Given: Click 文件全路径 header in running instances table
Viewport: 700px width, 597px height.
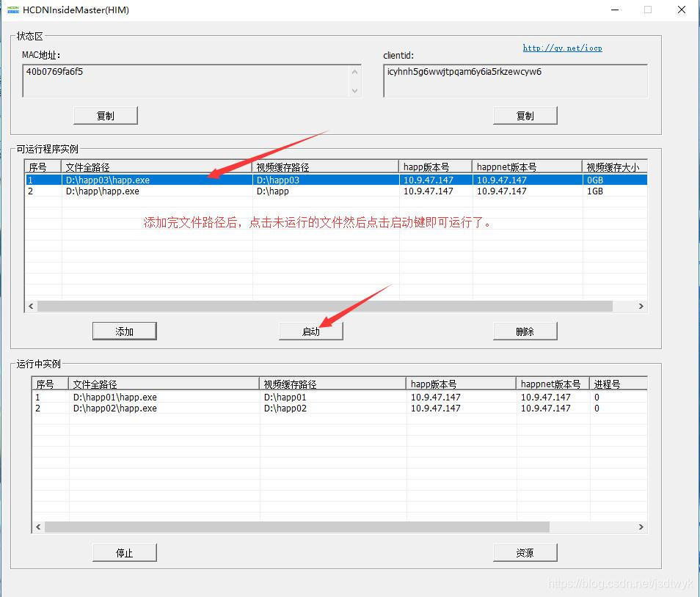Looking at the screenshot, I should click(164, 384).
